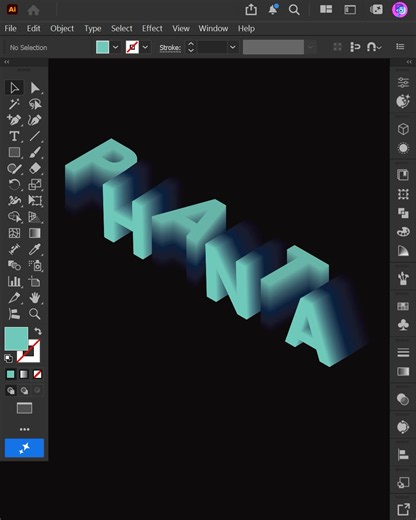Choose the Perspective Grid tool
This screenshot has height=520, width=416.
click(35, 217)
